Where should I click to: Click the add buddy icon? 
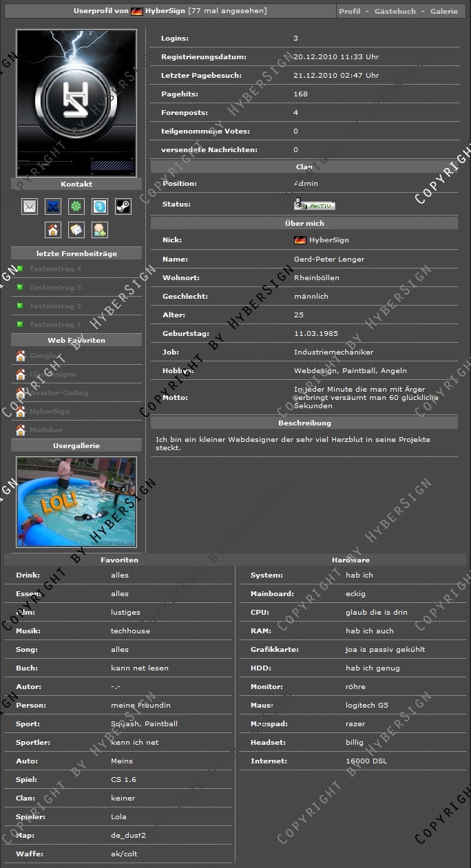(x=100, y=230)
